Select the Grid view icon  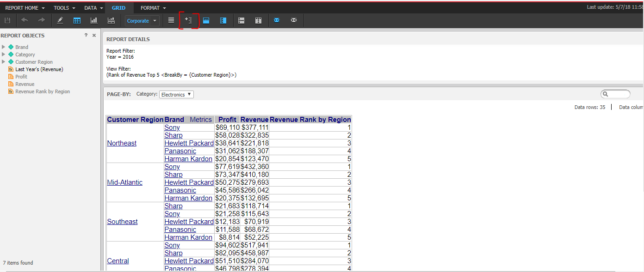coord(77,20)
